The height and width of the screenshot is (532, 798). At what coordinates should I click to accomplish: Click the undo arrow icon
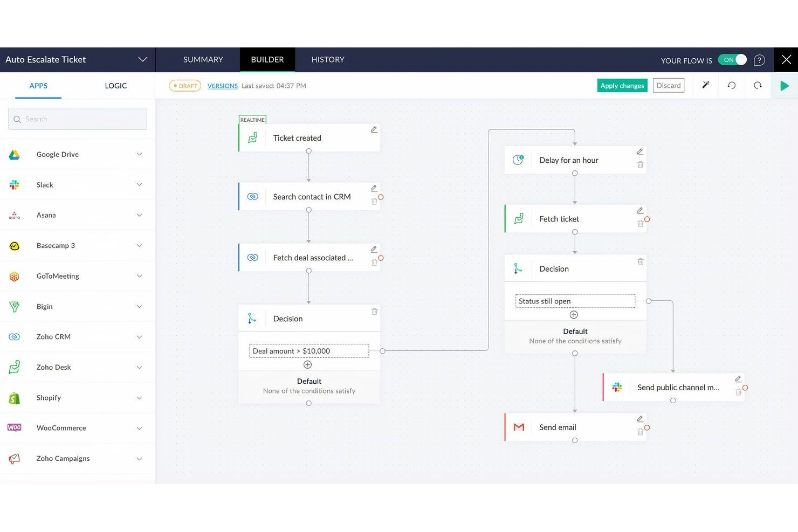[x=732, y=85]
